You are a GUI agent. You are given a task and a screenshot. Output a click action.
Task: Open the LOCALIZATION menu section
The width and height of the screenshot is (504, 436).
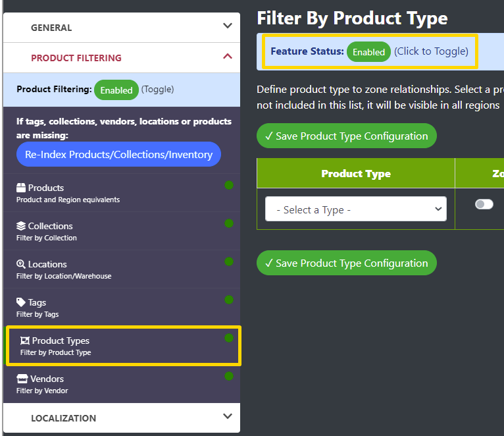(122, 418)
